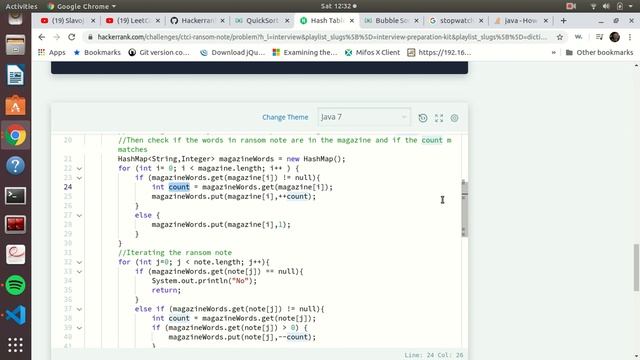Screen dimensions: 640x360
Task: Collapse code fold arrow at line 22
Action: (79, 169)
